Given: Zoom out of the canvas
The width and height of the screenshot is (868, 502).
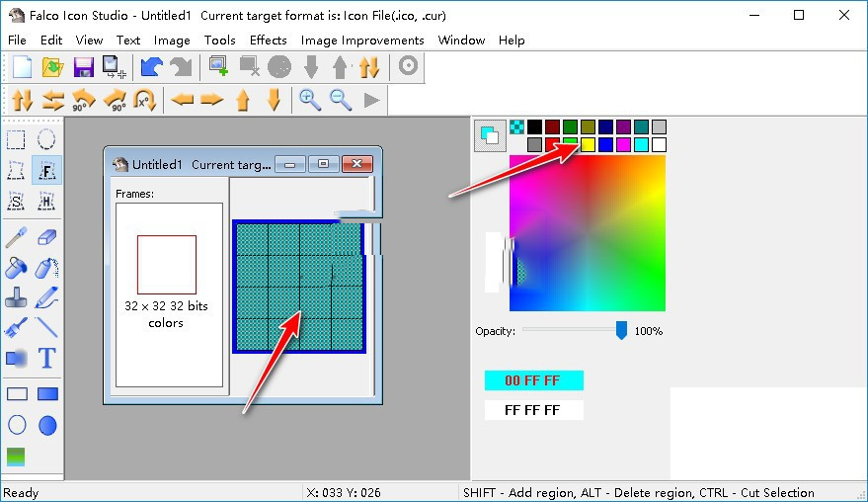Looking at the screenshot, I should click(341, 100).
